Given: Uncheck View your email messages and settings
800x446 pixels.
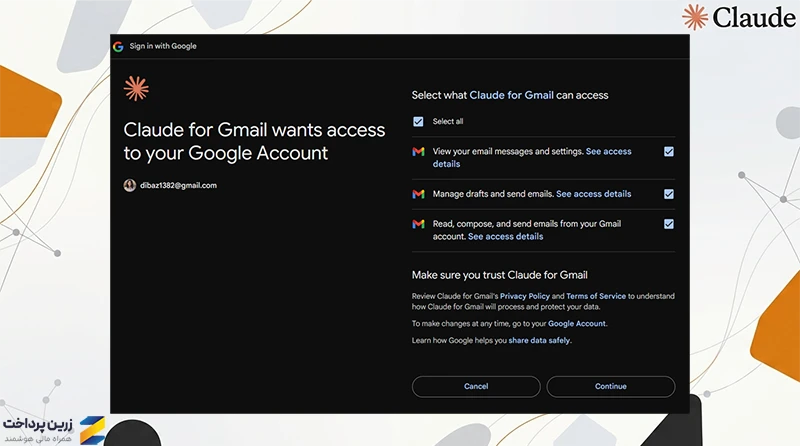Looking at the screenshot, I should [669, 152].
